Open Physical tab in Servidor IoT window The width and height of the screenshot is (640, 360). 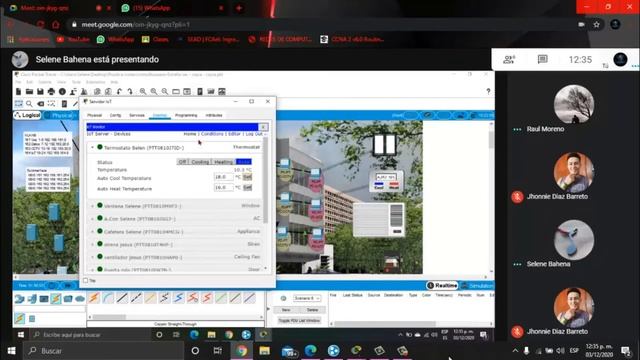pos(94,116)
